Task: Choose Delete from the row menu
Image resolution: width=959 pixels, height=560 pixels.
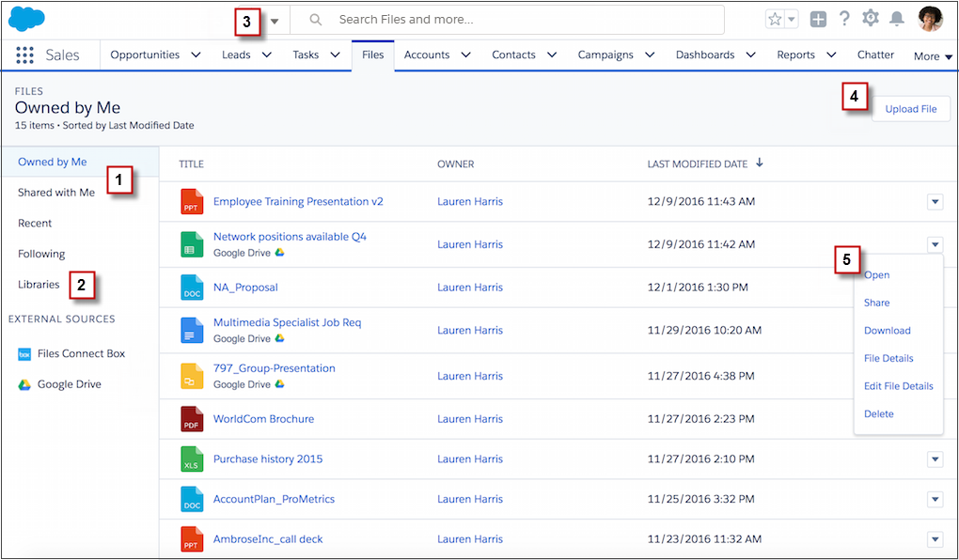Action: [879, 413]
